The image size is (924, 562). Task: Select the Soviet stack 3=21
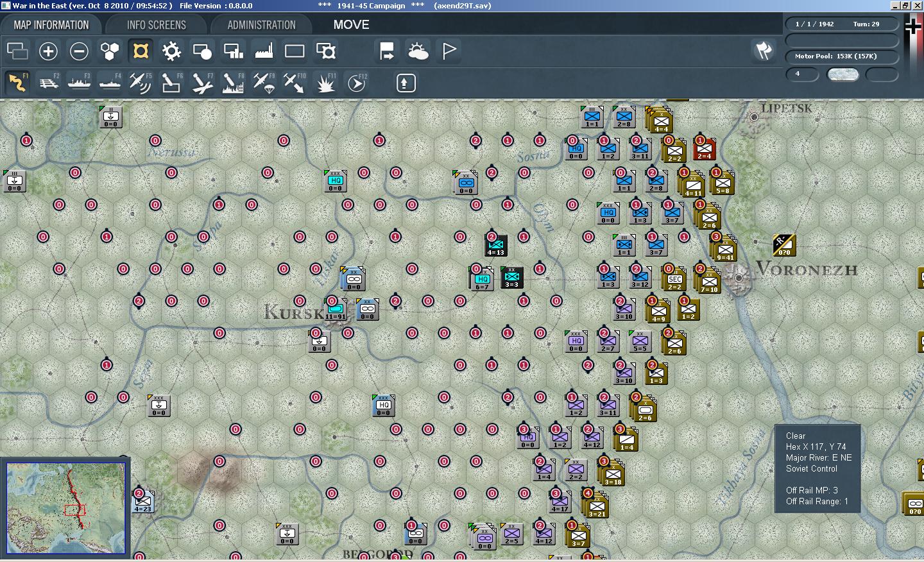pos(595,505)
